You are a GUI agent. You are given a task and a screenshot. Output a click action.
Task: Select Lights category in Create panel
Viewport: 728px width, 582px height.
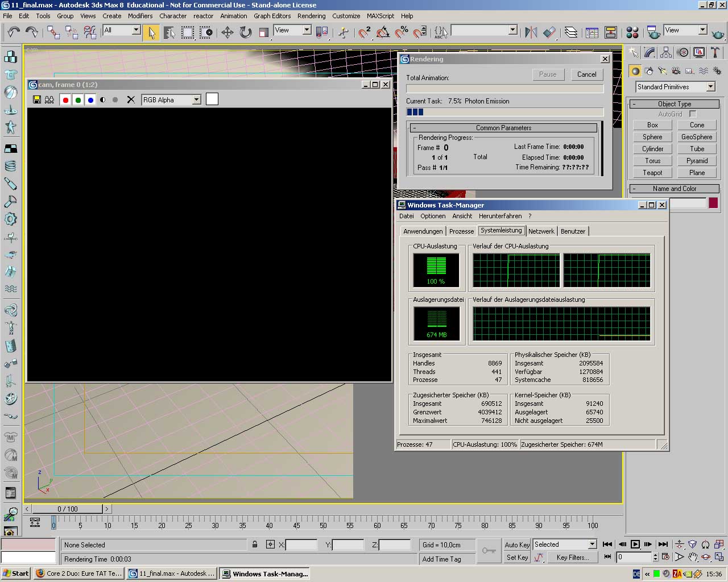coord(662,71)
